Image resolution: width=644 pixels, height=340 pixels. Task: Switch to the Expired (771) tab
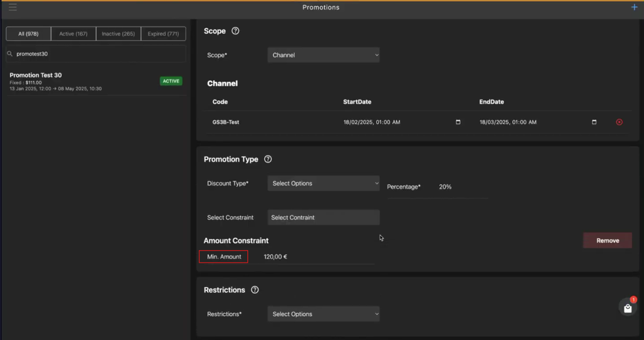(164, 34)
